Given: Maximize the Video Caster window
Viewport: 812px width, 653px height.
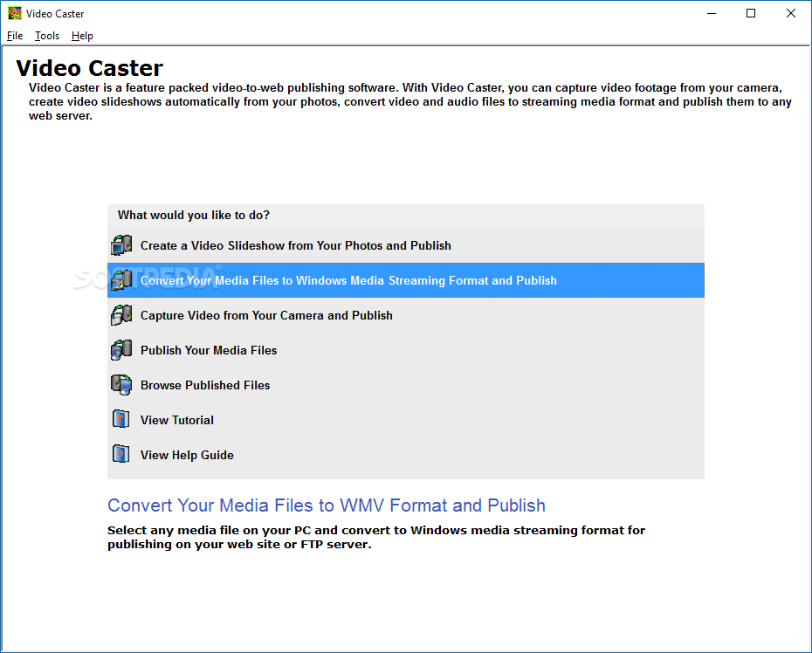Looking at the screenshot, I should 751,13.
